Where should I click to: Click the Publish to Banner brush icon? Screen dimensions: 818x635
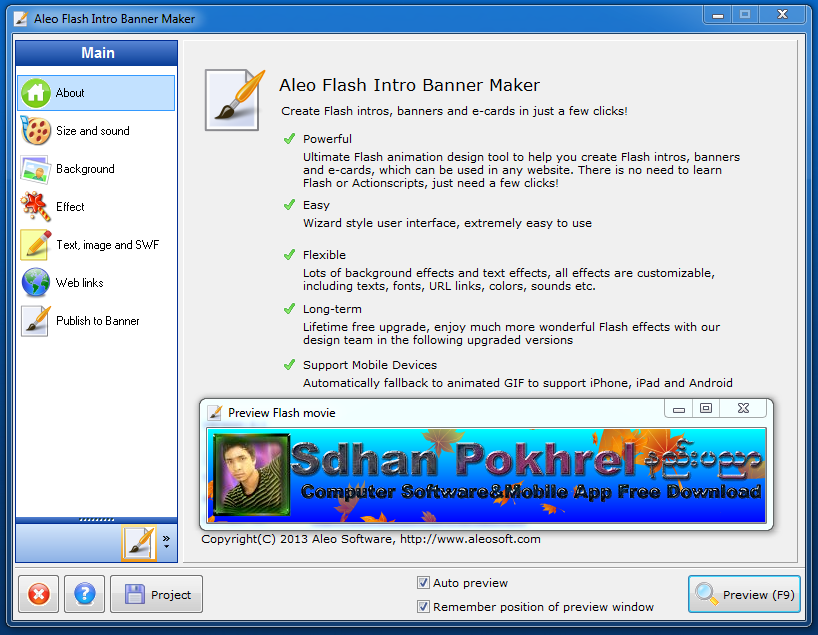[x=35, y=321]
